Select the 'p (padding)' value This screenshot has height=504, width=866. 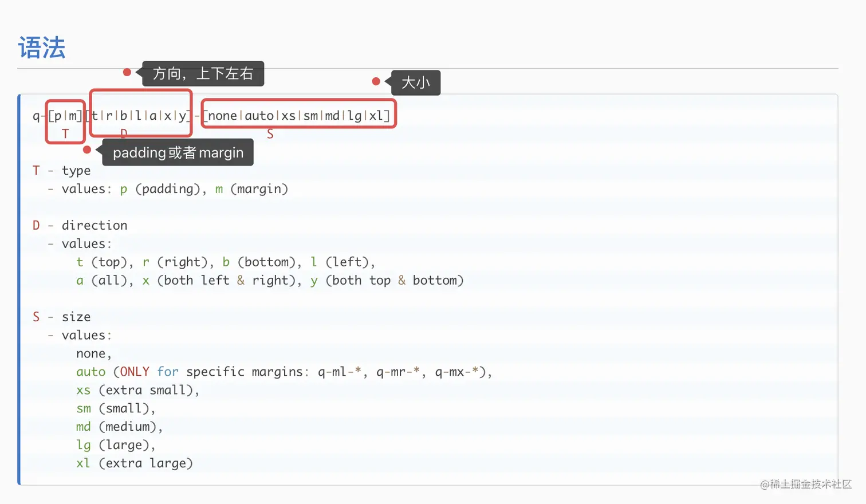(160, 189)
